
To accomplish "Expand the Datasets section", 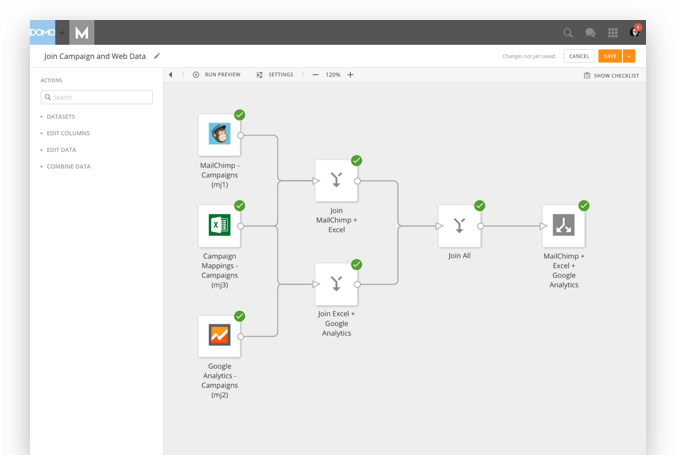I will coord(58,116).
